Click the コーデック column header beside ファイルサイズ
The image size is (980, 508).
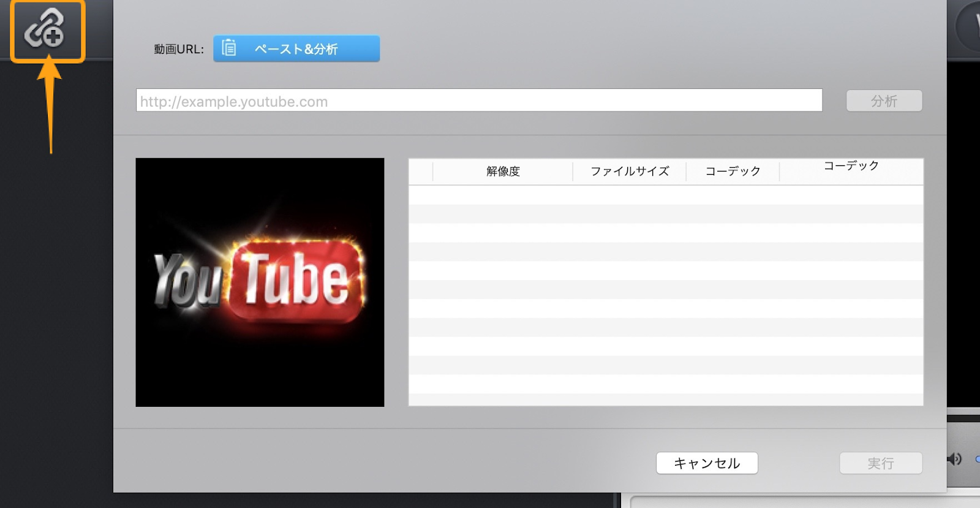point(733,172)
